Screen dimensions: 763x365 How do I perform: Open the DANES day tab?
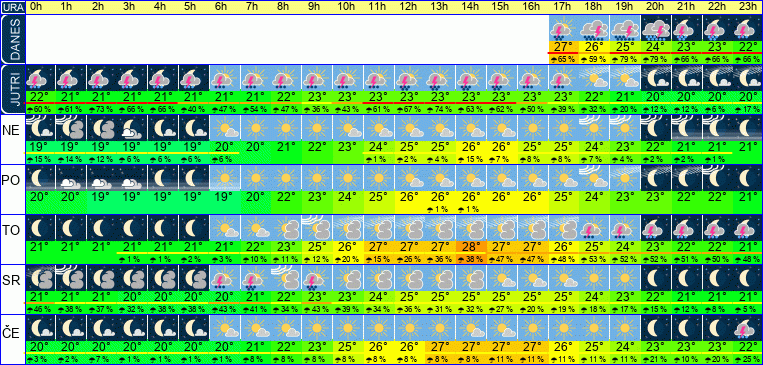(x=13, y=39)
